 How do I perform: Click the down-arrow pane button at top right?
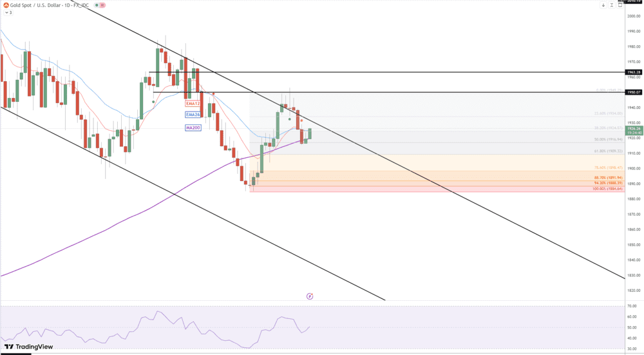(x=603, y=5)
